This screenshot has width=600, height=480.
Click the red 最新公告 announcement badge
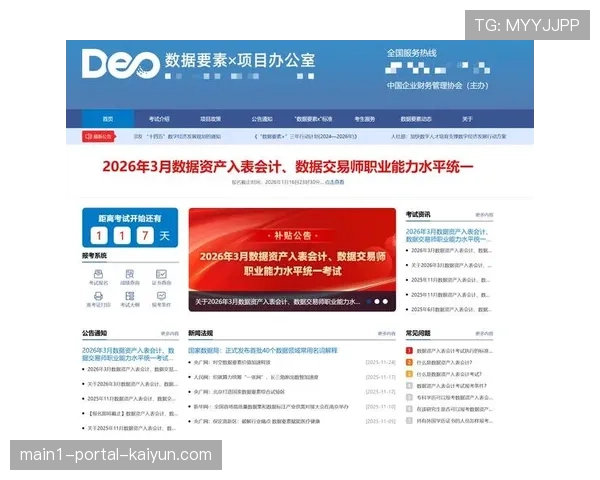[99, 136]
